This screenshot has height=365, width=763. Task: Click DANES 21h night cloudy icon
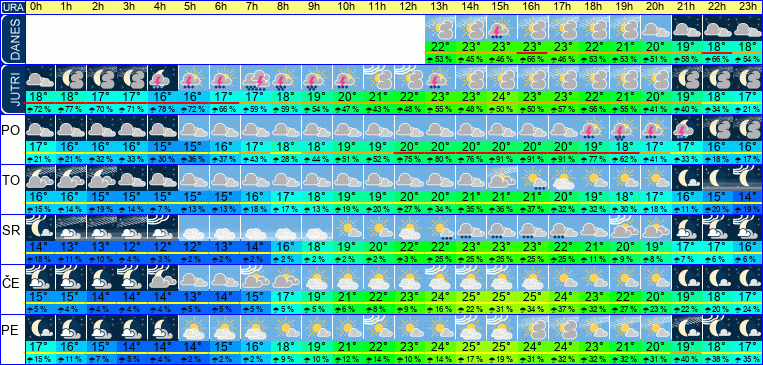pos(687,28)
